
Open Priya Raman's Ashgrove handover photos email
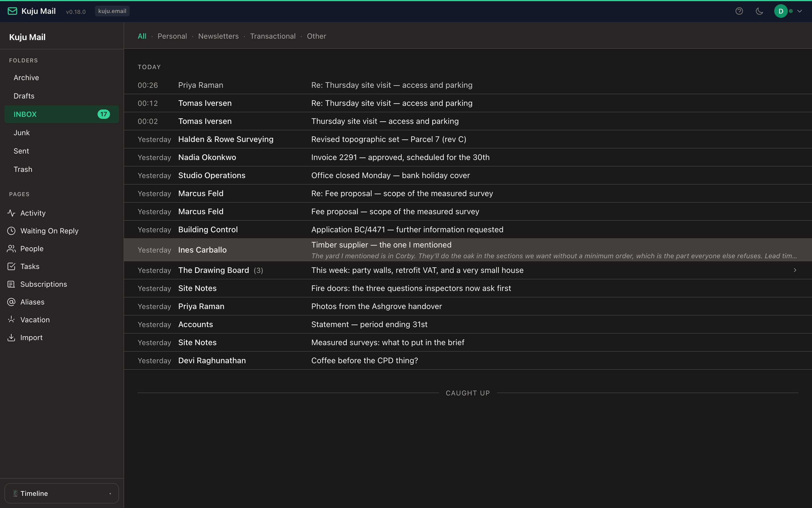point(468,306)
